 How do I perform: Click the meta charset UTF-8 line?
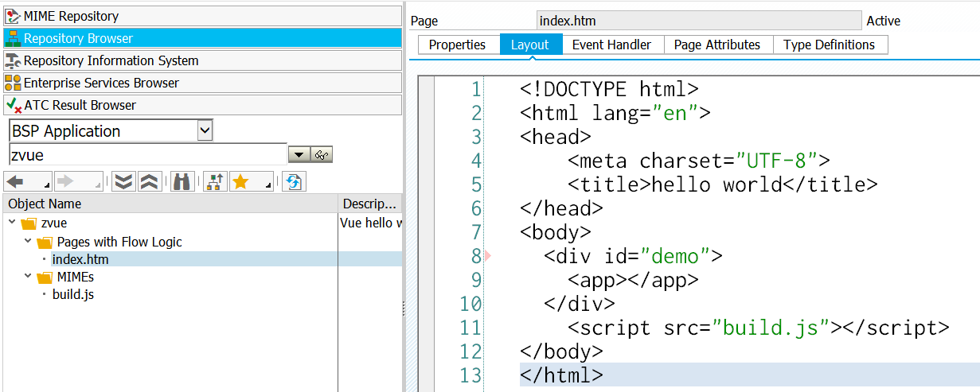click(x=699, y=161)
